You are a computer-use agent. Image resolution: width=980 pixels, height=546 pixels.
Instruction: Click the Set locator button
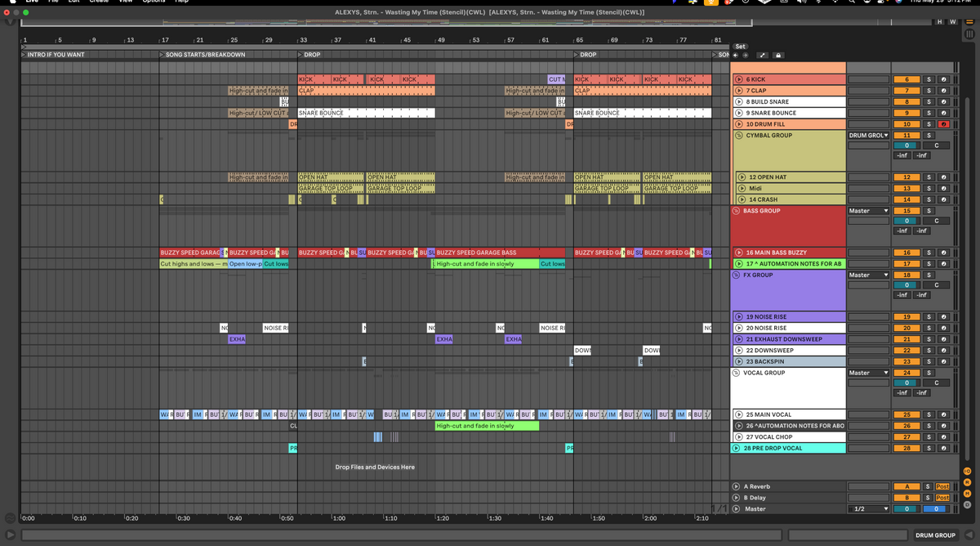[740, 47]
